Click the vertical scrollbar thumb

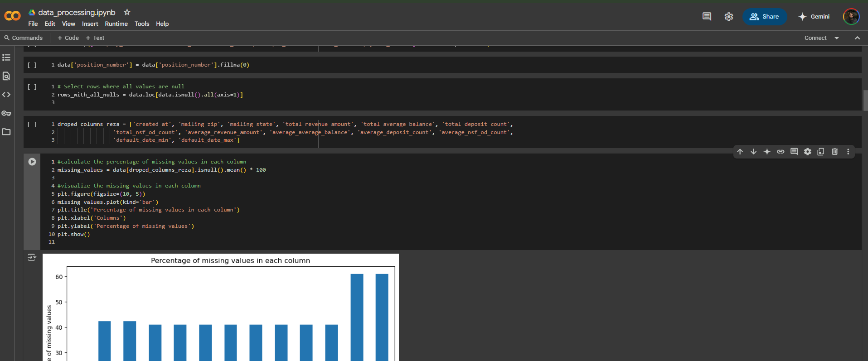(x=865, y=100)
